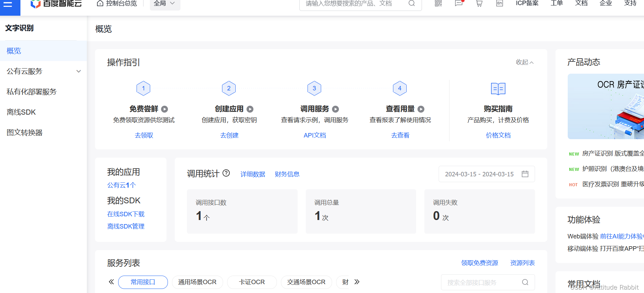
Task: Open 详细数据 link
Action: pyautogui.click(x=253, y=174)
